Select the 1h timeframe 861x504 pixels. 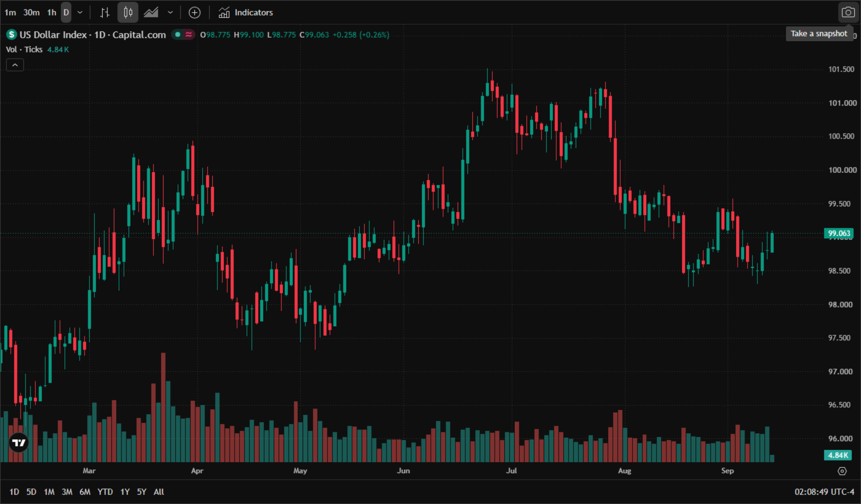(x=52, y=13)
